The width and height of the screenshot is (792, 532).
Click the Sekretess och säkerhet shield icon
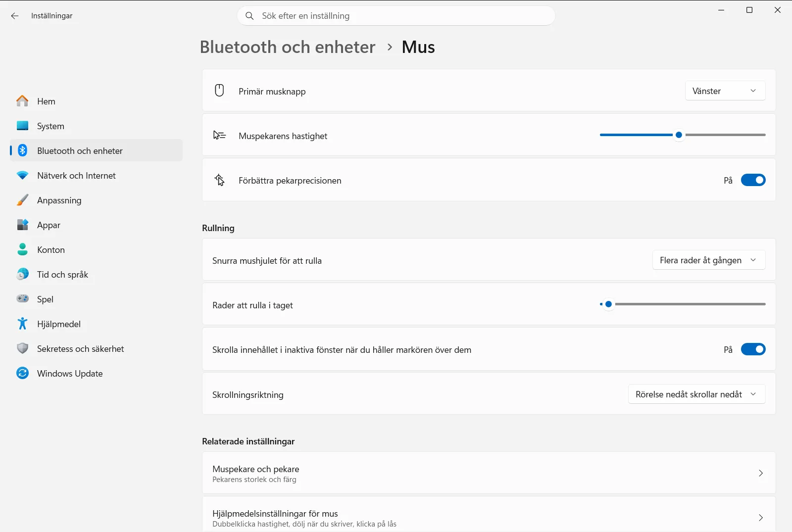[x=22, y=348]
